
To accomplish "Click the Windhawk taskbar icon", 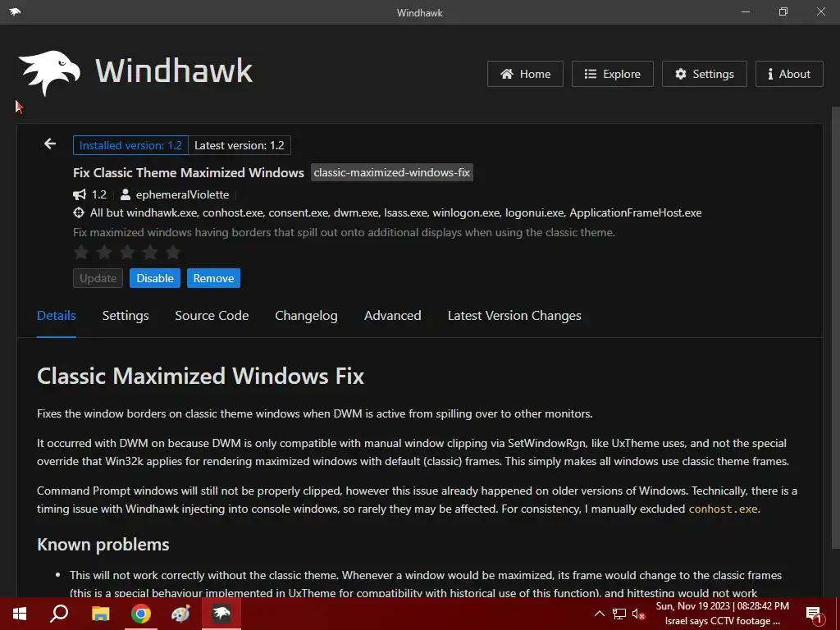I will [x=221, y=614].
